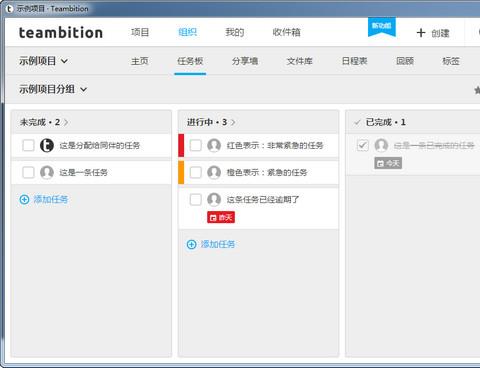The width and height of the screenshot is (480, 368).
Task: Click the 进行中 · 3 column title
Action: pos(207,122)
